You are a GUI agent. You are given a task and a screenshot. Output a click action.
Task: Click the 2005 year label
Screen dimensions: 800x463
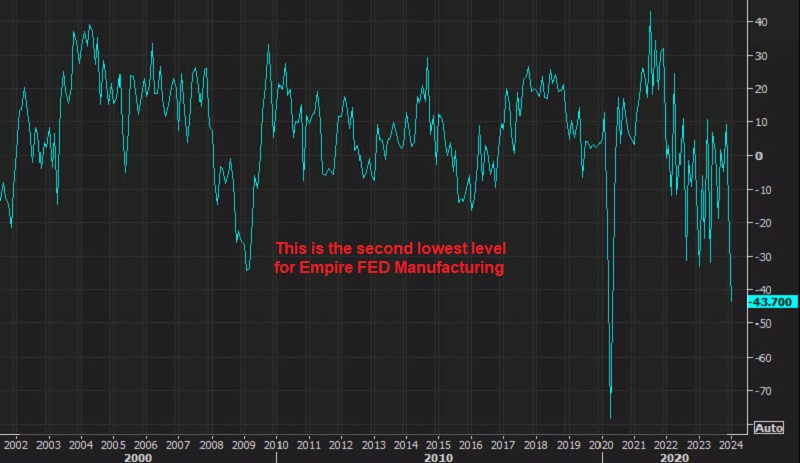click(113, 445)
